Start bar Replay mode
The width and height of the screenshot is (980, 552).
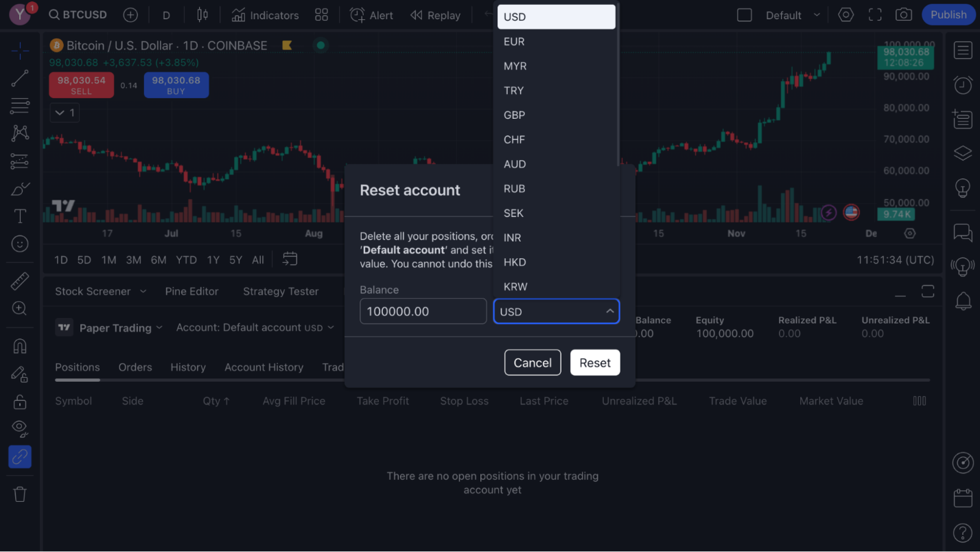(435, 15)
